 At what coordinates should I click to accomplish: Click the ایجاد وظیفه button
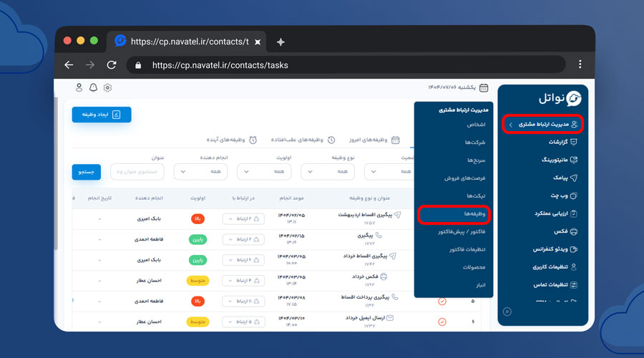(x=102, y=115)
